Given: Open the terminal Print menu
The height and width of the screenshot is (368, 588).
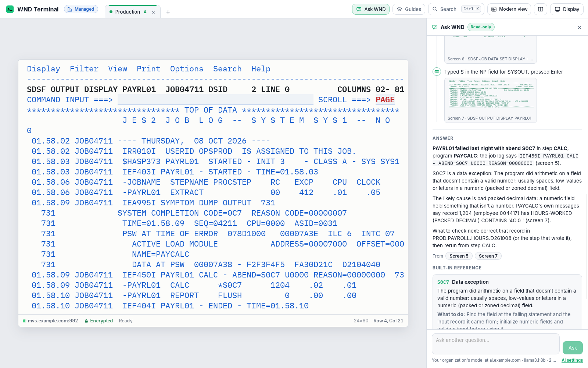Looking at the screenshot, I should pyautogui.click(x=148, y=69).
